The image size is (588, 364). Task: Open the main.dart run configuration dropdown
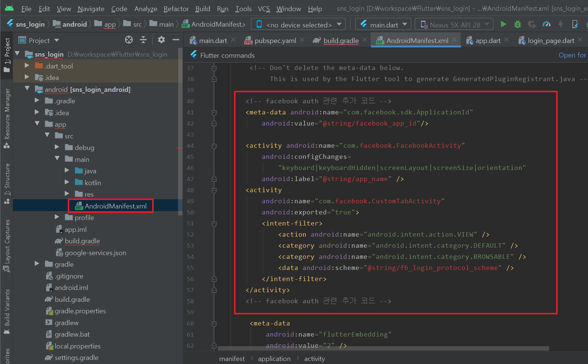[383, 24]
